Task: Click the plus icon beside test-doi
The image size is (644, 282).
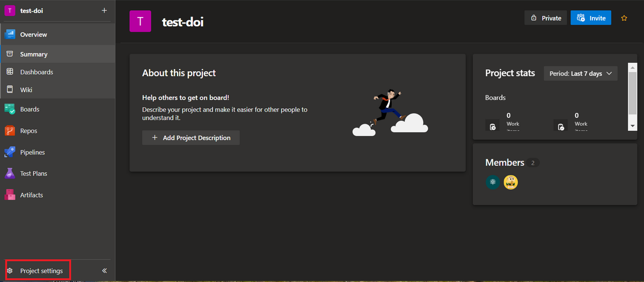Action: point(104,10)
